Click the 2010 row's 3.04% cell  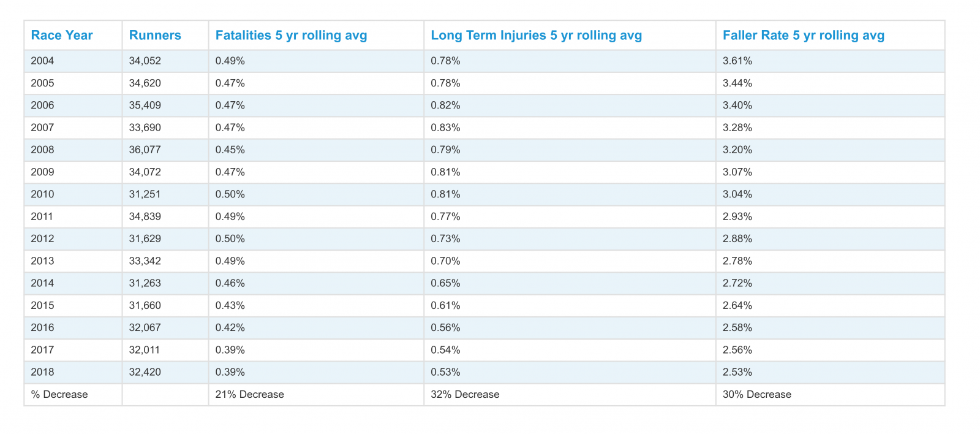click(737, 194)
